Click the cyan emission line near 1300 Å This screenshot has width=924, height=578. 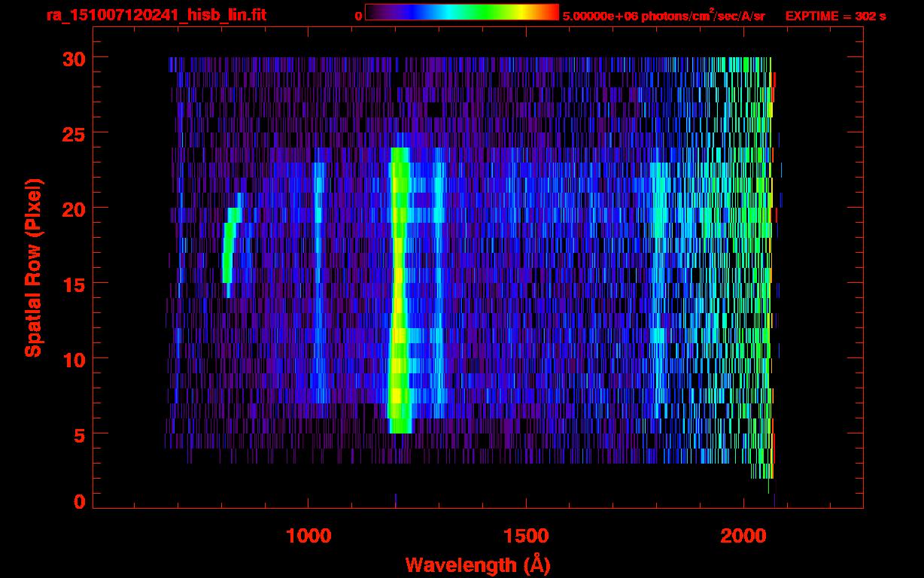click(439, 282)
